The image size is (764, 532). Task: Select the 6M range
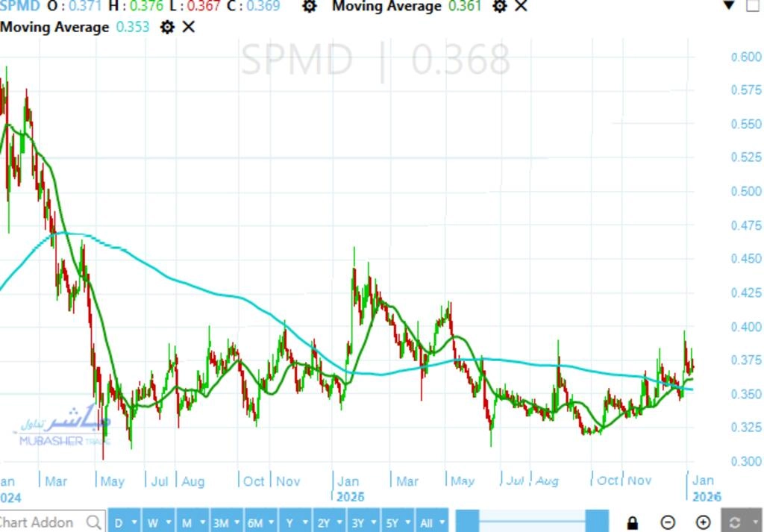(x=255, y=522)
